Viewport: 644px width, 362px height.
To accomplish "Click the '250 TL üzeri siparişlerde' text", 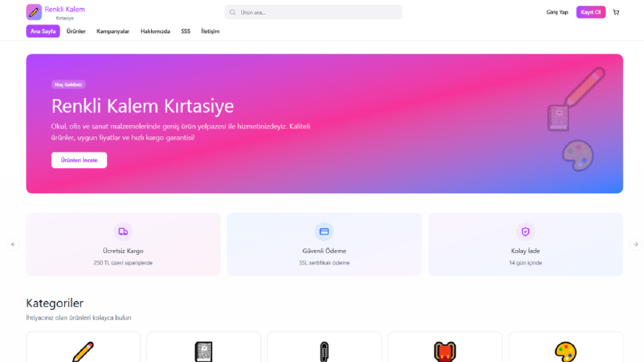I will tap(123, 263).
